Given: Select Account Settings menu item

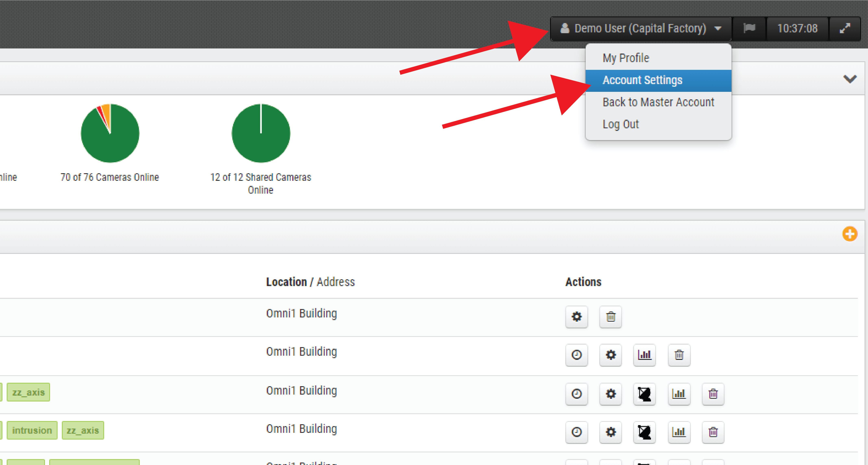Looking at the screenshot, I should pos(642,80).
